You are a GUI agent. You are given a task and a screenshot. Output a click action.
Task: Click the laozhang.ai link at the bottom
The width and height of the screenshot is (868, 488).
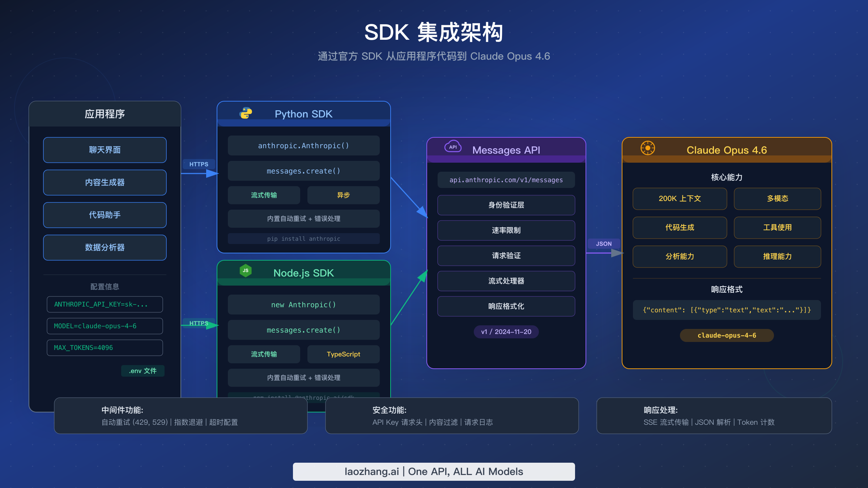click(x=372, y=471)
